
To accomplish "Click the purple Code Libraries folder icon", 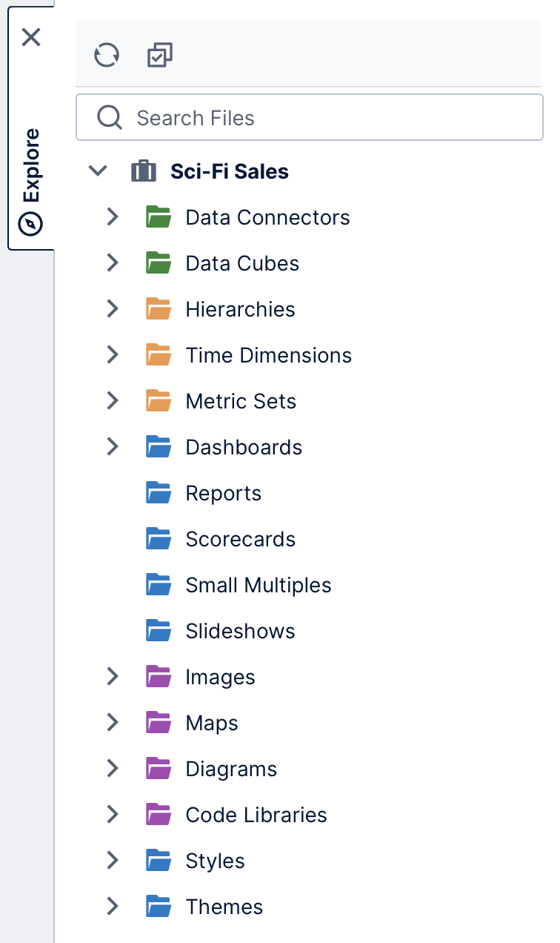I will click(159, 815).
